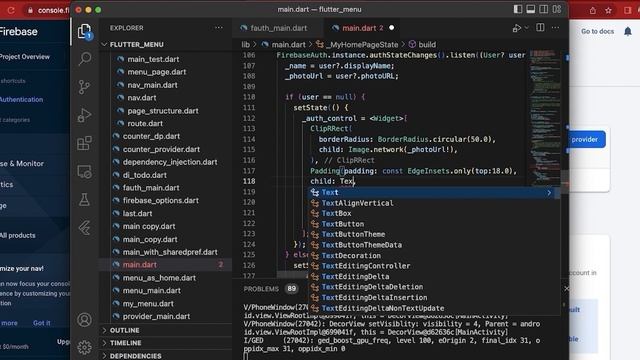Open counter_provider.dart file
640x360 pixels.
tap(161, 149)
